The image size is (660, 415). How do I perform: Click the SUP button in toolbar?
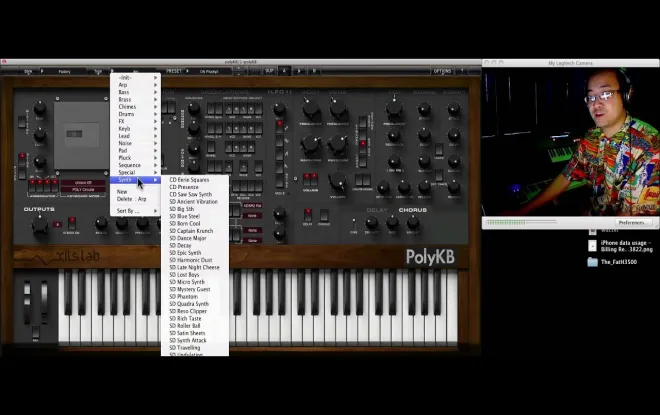pyautogui.click(x=269, y=71)
